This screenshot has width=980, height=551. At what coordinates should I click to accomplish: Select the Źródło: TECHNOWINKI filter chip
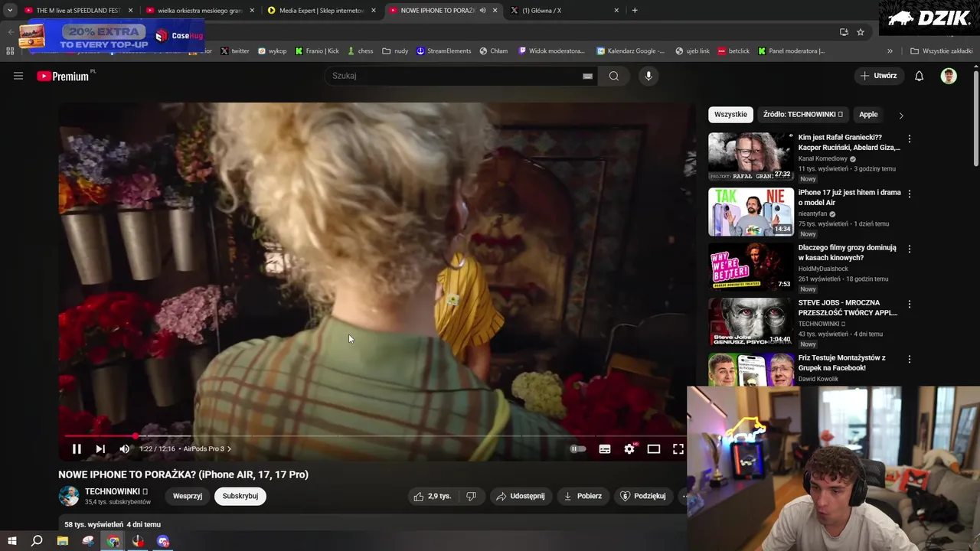coord(803,115)
